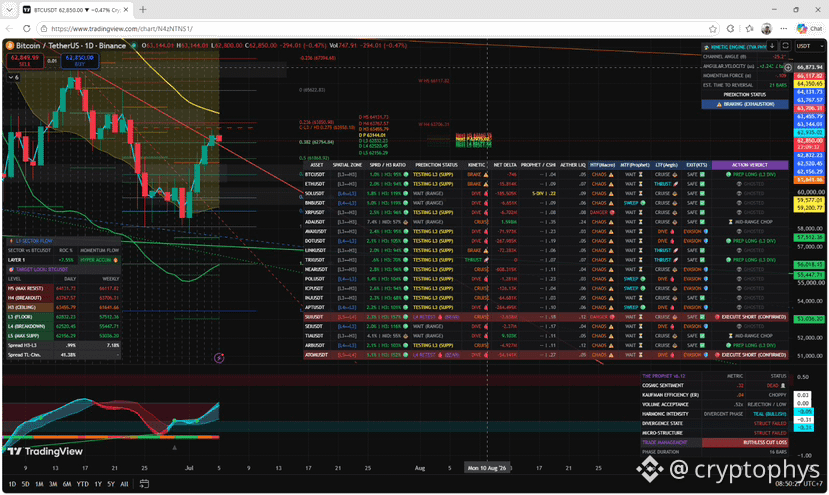
Task: Go back to previous page
Action: point(9,29)
